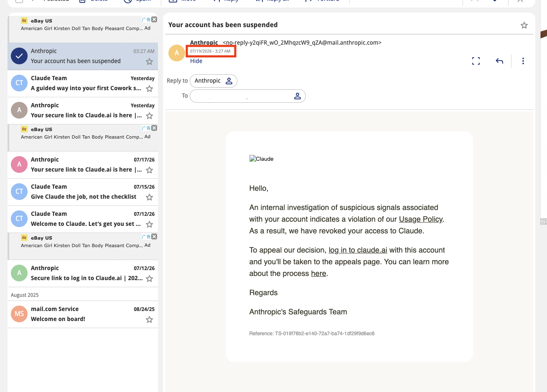The height and width of the screenshot is (392, 547).
Task: Open the Usage Policy link
Action: pyautogui.click(x=420, y=219)
